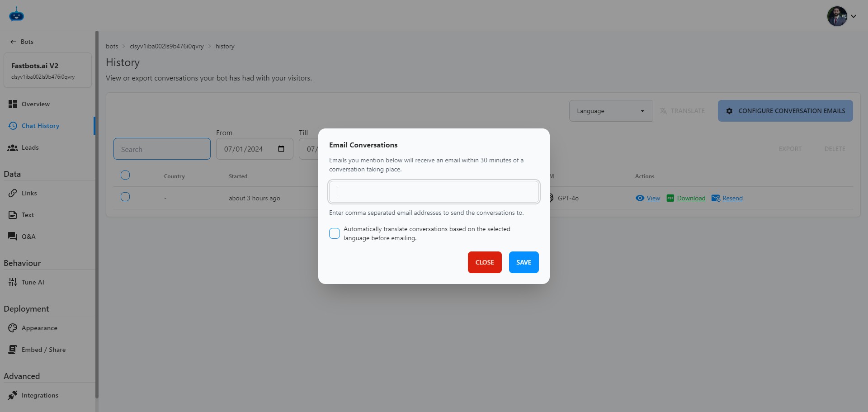The height and width of the screenshot is (412, 868).
Task: Click the Country column header
Action: pyautogui.click(x=174, y=176)
